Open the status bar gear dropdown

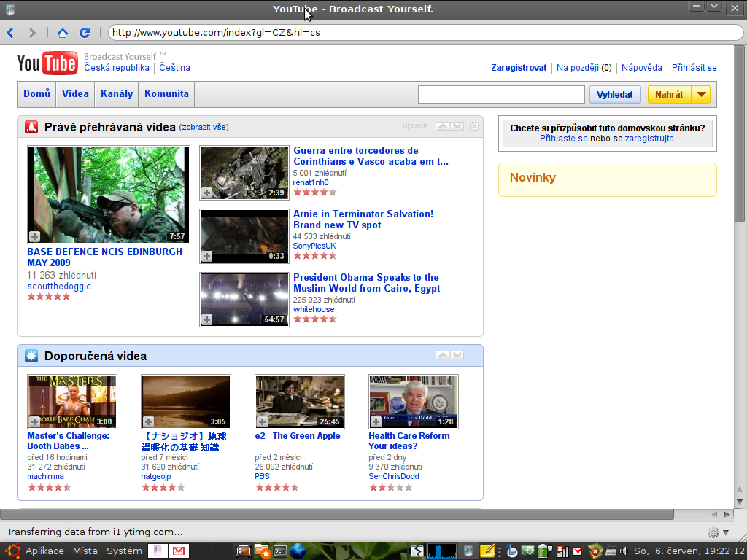coord(719,532)
